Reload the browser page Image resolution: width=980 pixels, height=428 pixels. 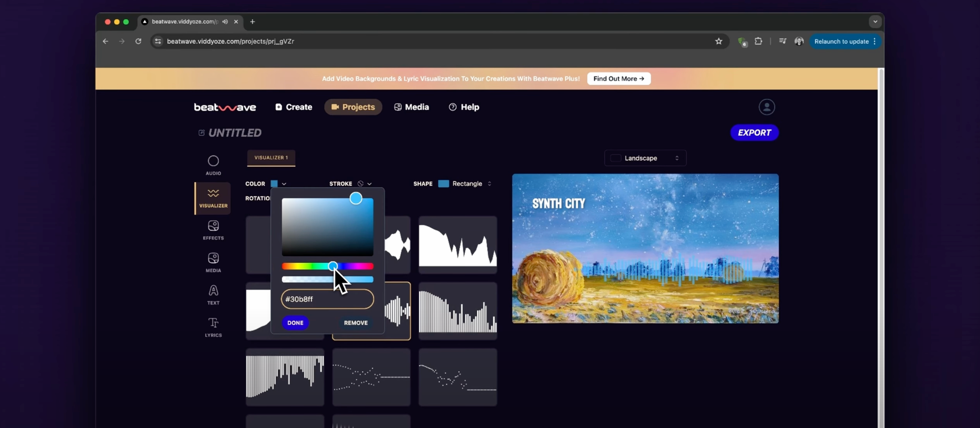pyautogui.click(x=138, y=41)
